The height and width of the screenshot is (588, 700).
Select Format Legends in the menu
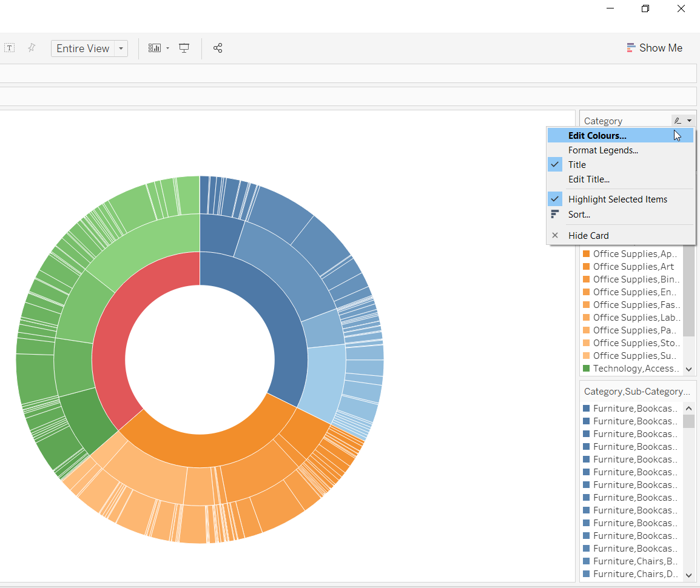click(603, 150)
